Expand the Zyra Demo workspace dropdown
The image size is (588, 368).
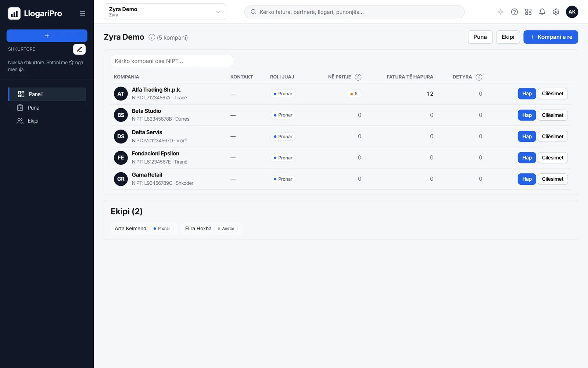point(165,12)
